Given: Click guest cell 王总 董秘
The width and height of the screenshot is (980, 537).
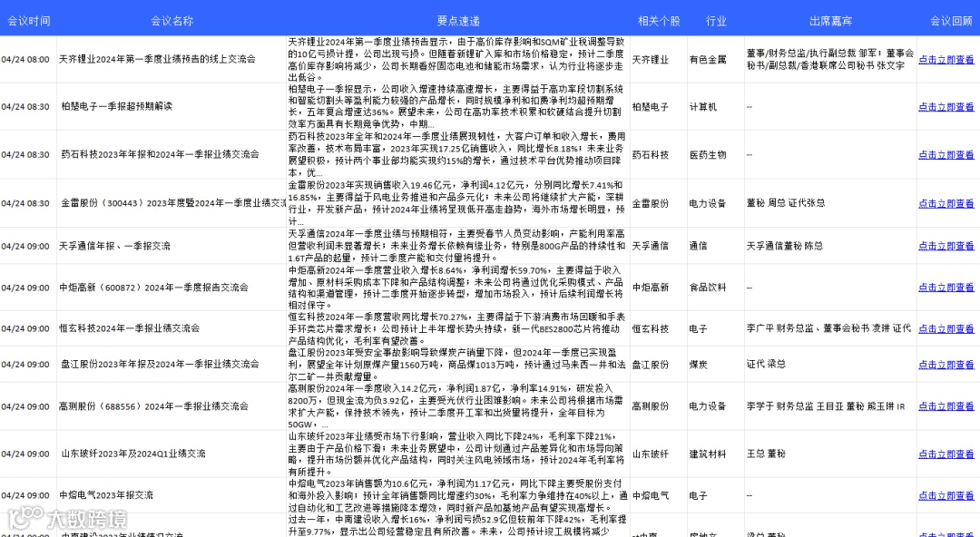Looking at the screenshot, I should coord(766,454).
